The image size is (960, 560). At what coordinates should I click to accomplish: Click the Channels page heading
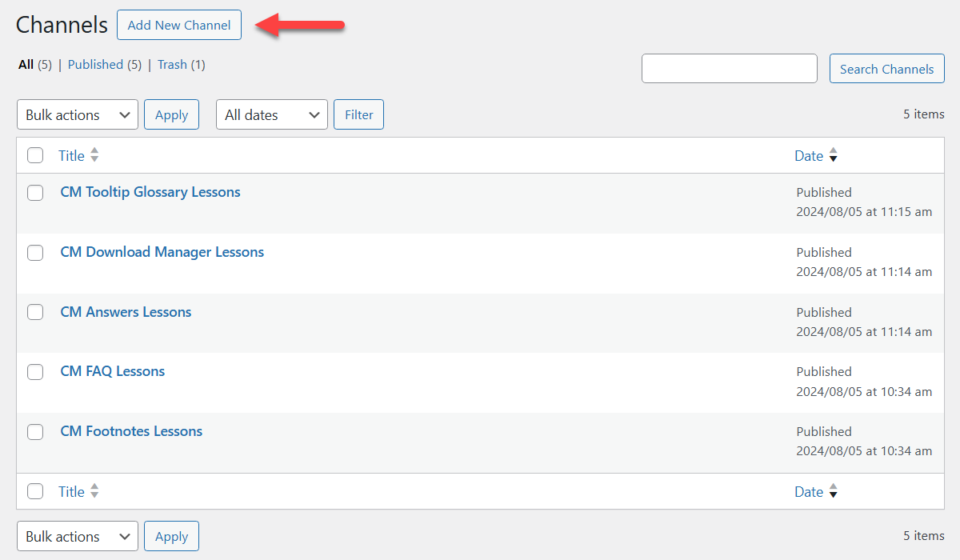(x=62, y=25)
